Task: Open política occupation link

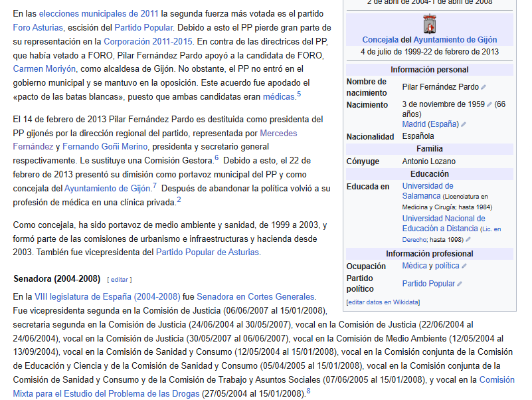Action: click(447, 266)
